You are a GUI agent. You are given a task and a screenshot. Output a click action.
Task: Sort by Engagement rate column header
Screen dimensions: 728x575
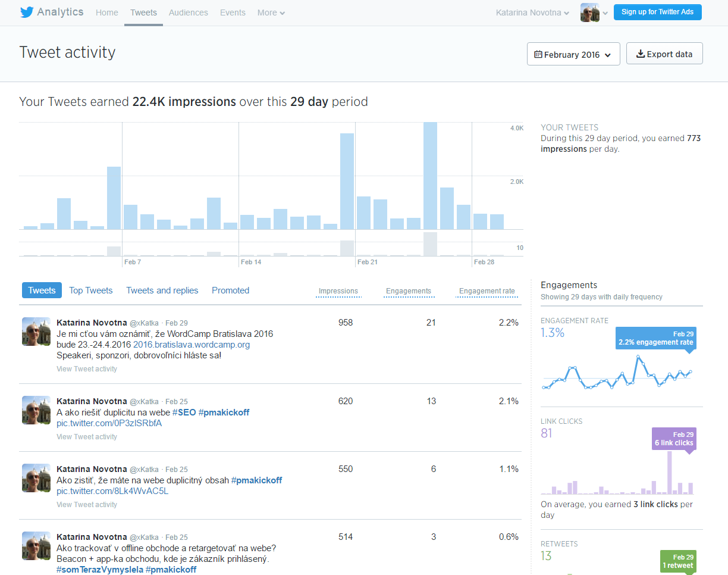pyautogui.click(x=487, y=291)
